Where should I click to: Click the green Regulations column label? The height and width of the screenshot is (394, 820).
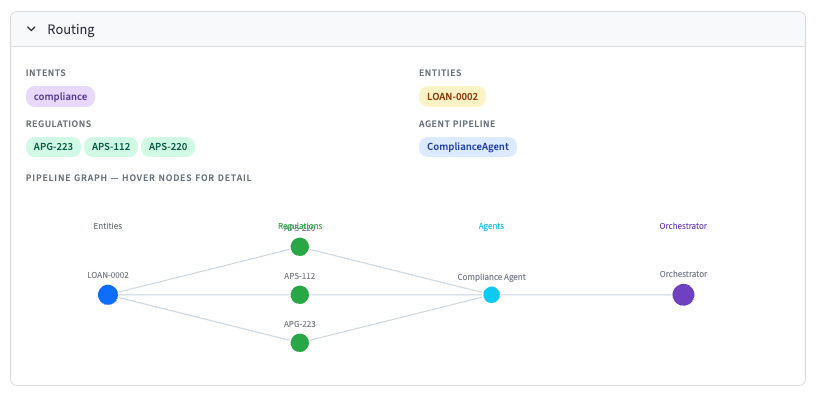click(300, 226)
